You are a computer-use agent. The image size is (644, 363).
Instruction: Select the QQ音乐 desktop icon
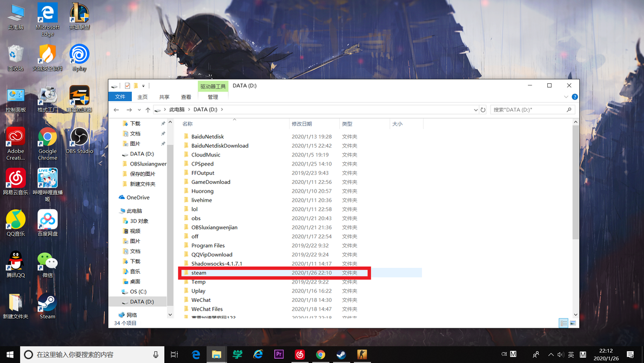click(x=16, y=223)
